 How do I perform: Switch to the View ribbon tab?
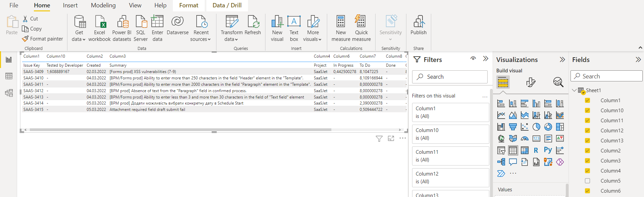click(x=135, y=5)
